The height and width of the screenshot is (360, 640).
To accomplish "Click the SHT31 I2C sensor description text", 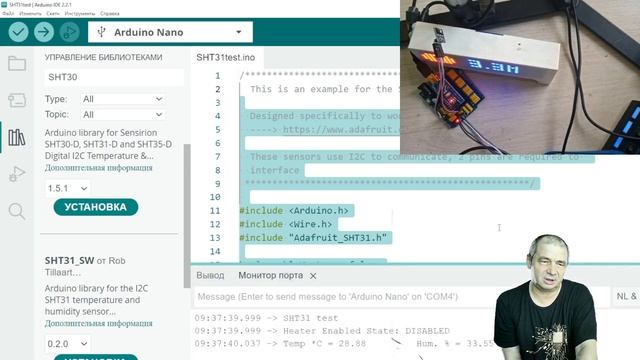I will tap(96, 300).
